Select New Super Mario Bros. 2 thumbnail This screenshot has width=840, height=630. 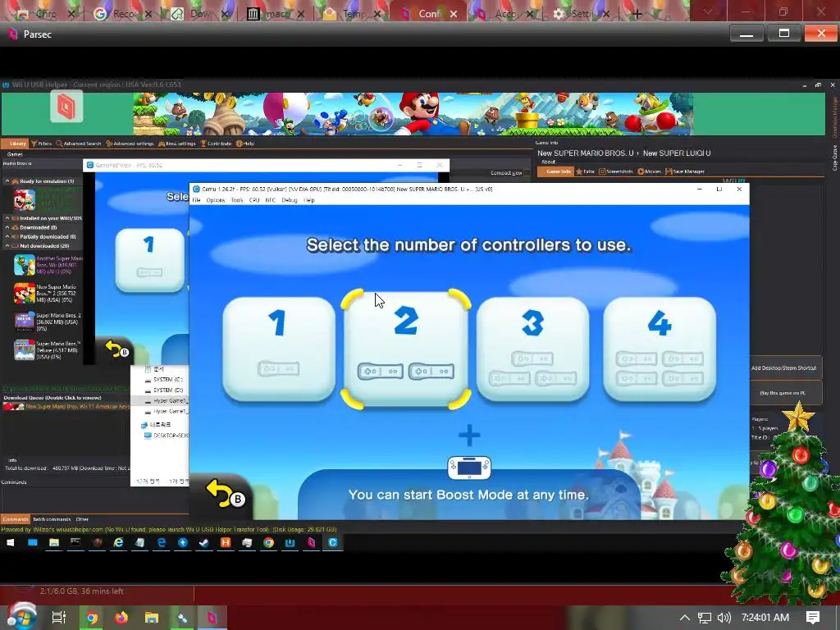point(24,293)
